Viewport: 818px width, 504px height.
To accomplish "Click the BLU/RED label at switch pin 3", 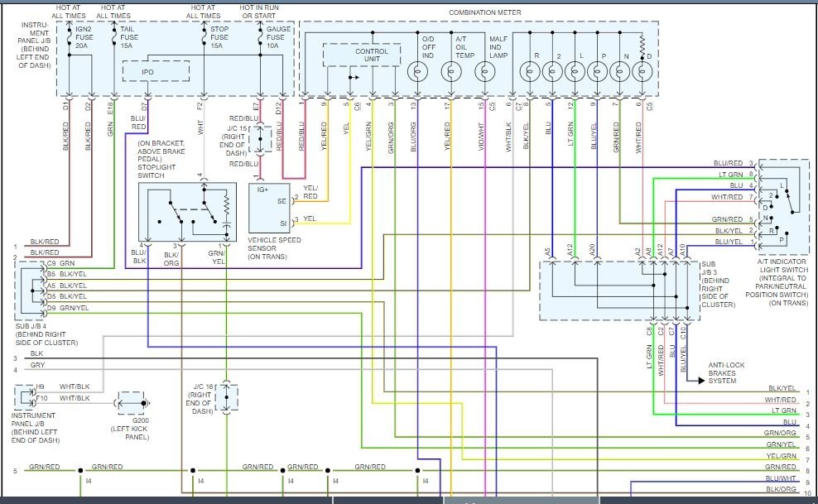I will 728,163.
